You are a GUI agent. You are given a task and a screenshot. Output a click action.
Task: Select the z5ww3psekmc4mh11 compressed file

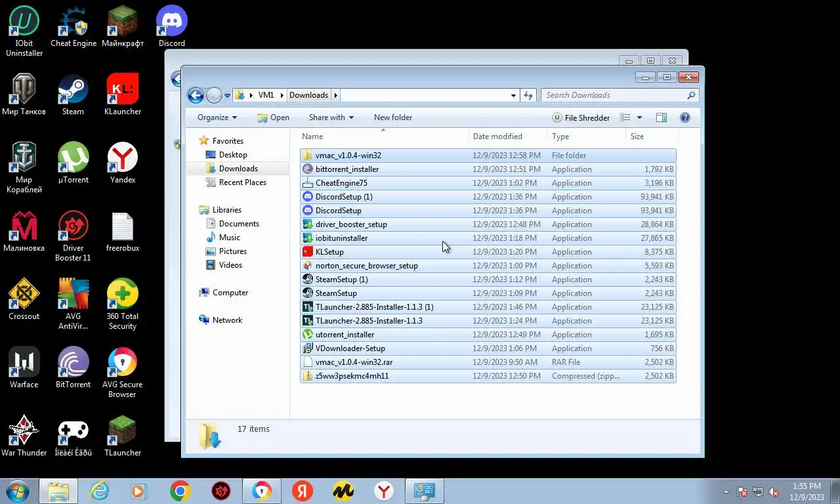tap(488, 376)
